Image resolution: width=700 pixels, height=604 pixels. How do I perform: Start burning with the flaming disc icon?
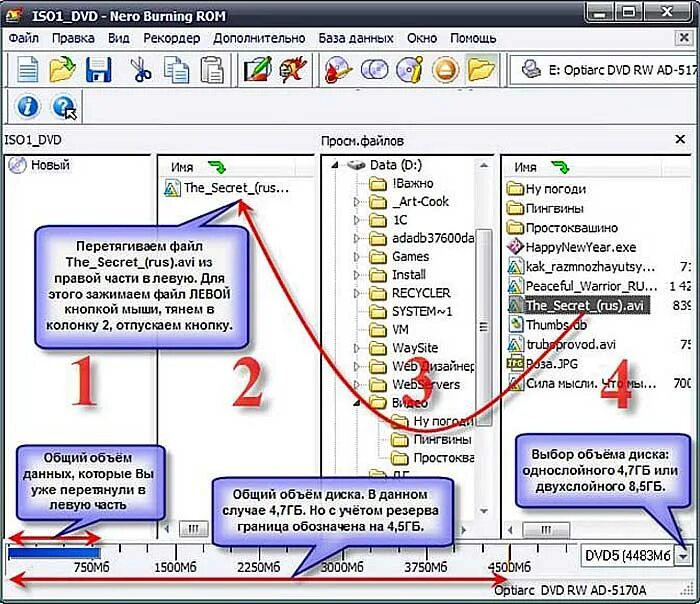[x=338, y=70]
